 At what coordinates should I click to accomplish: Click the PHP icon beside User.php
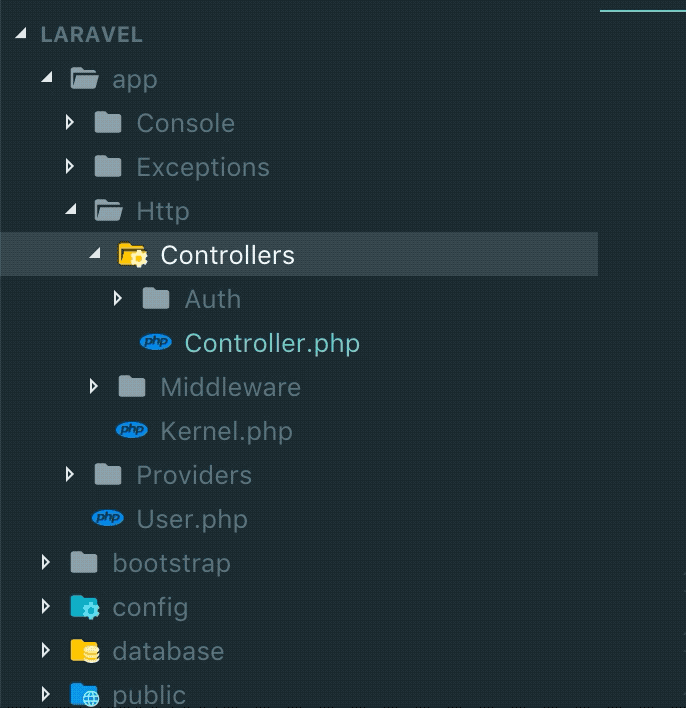(108, 519)
